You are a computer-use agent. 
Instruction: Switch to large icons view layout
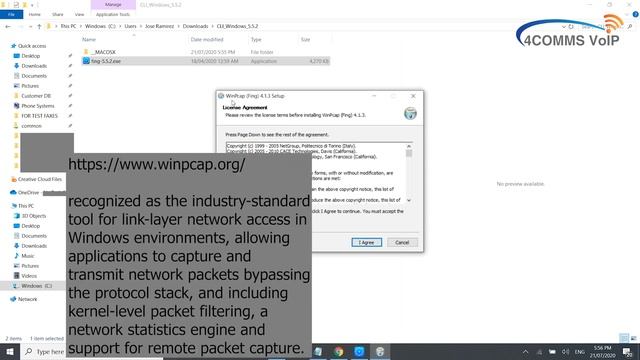[x=633, y=338]
